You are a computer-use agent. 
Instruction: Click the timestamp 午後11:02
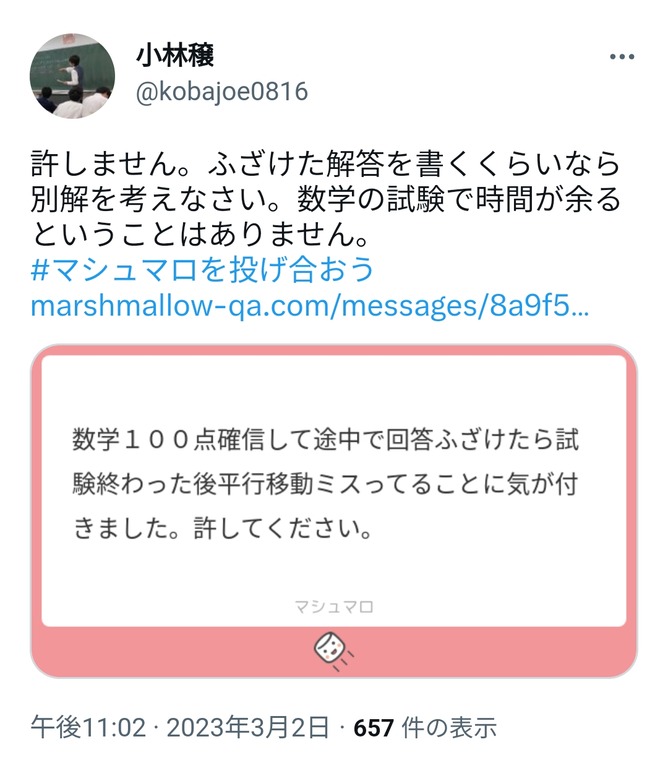pos(88,728)
